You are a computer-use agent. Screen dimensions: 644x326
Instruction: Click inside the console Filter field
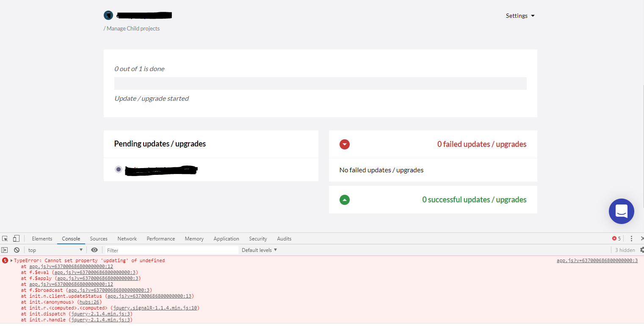[169, 250]
